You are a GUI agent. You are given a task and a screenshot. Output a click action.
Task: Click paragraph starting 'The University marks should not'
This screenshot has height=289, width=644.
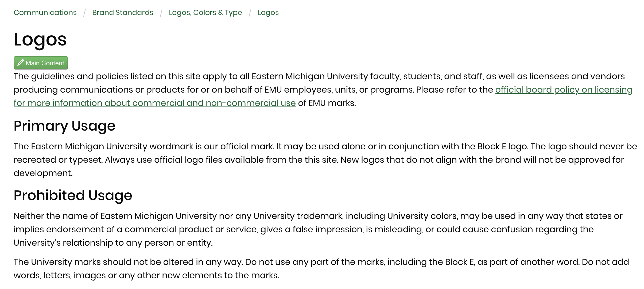point(321,269)
